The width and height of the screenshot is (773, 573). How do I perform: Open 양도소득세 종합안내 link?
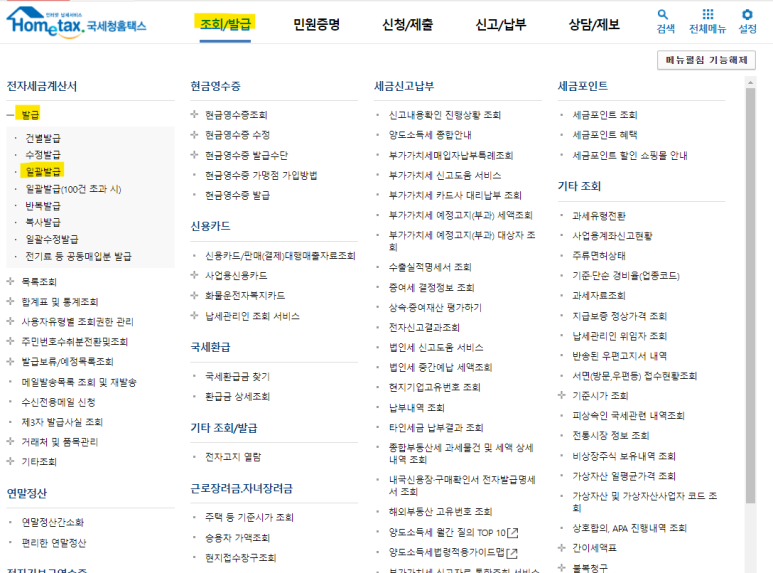point(430,135)
